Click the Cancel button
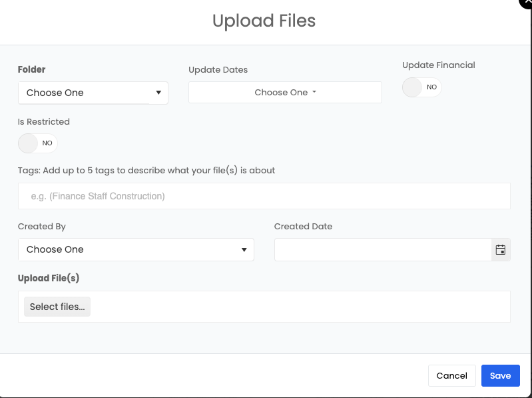This screenshot has width=532, height=398. [451, 375]
